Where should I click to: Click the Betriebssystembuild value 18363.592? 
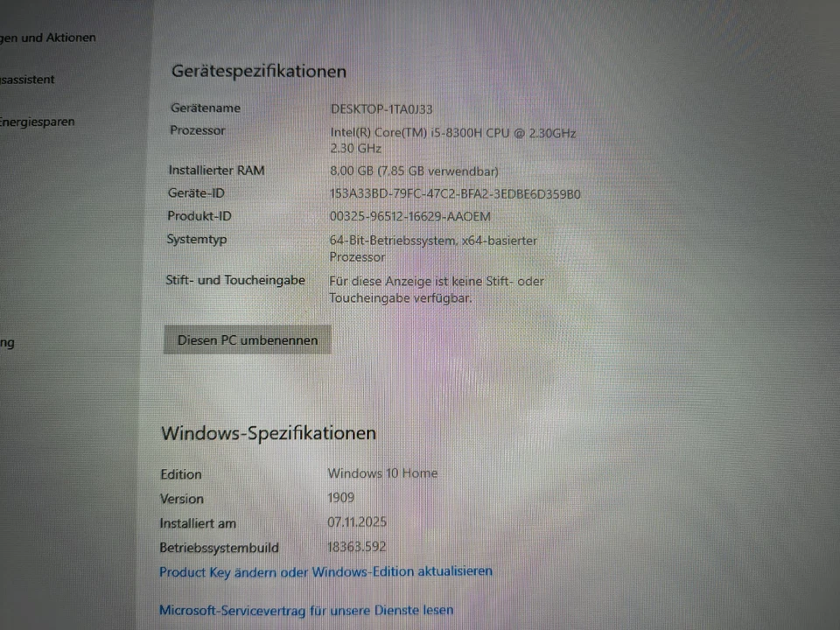(x=356, y=546)
